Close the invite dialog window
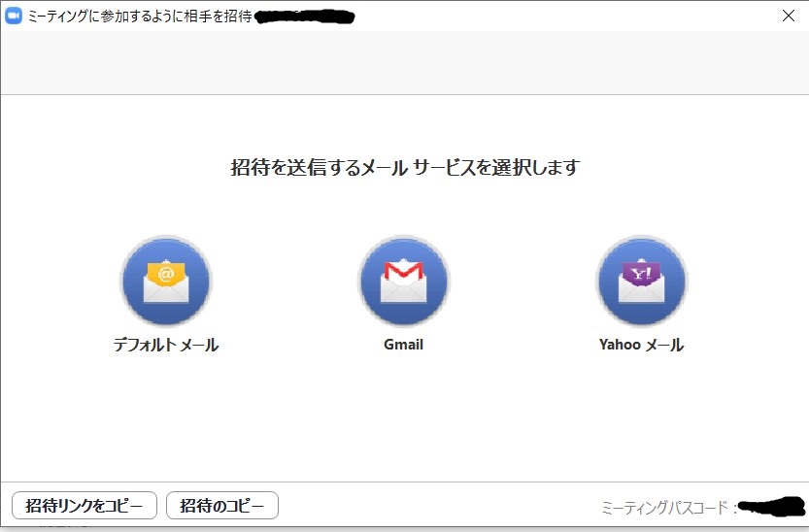 [x=788, y=16]
